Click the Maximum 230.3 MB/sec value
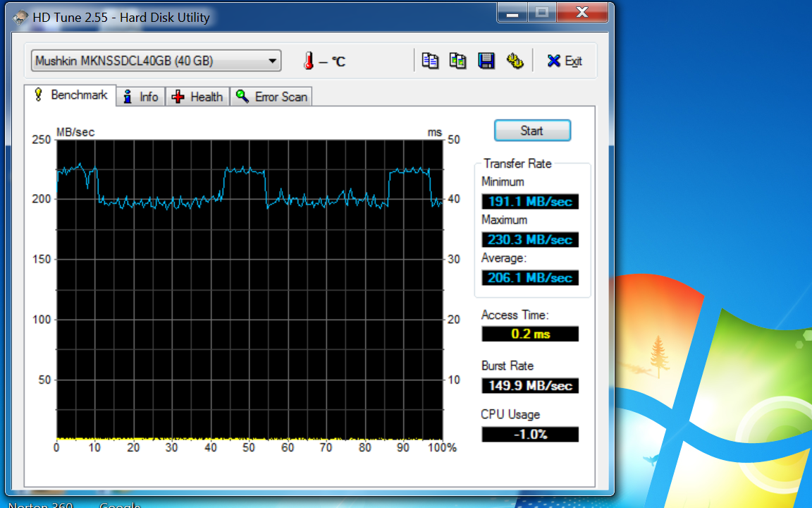812x508 pixels. coord(530,239)
